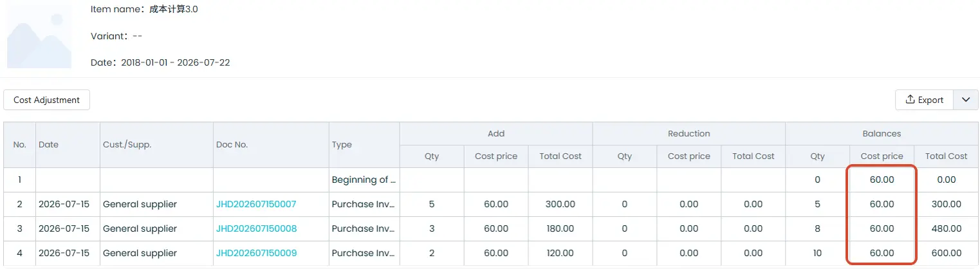Open document JHD202607150007 link

click(256, 204)
